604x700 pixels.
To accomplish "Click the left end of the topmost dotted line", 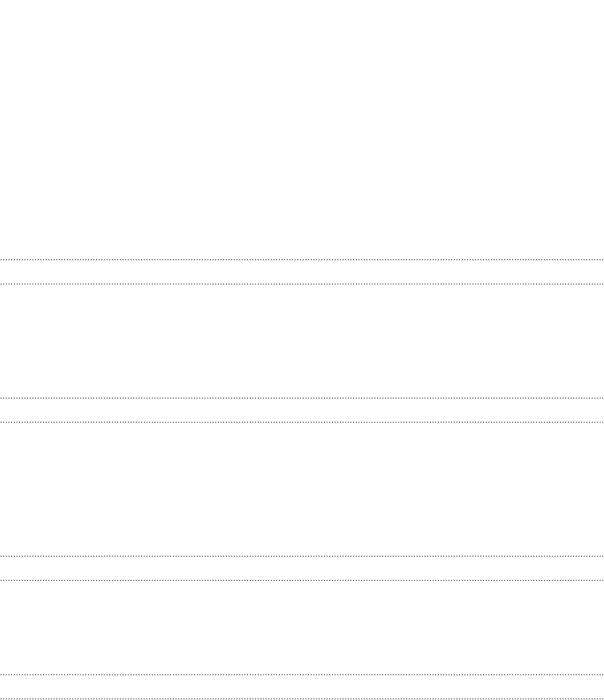I will point(2,259).
